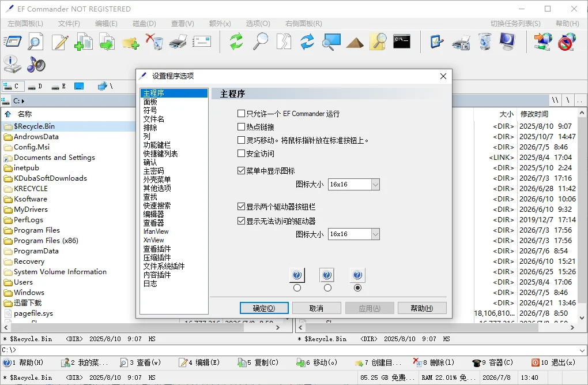Image resolution: width=588 pixels, height=385 pixels.
Task: Click the magnifying glass search icon
Action: [260, 42]
